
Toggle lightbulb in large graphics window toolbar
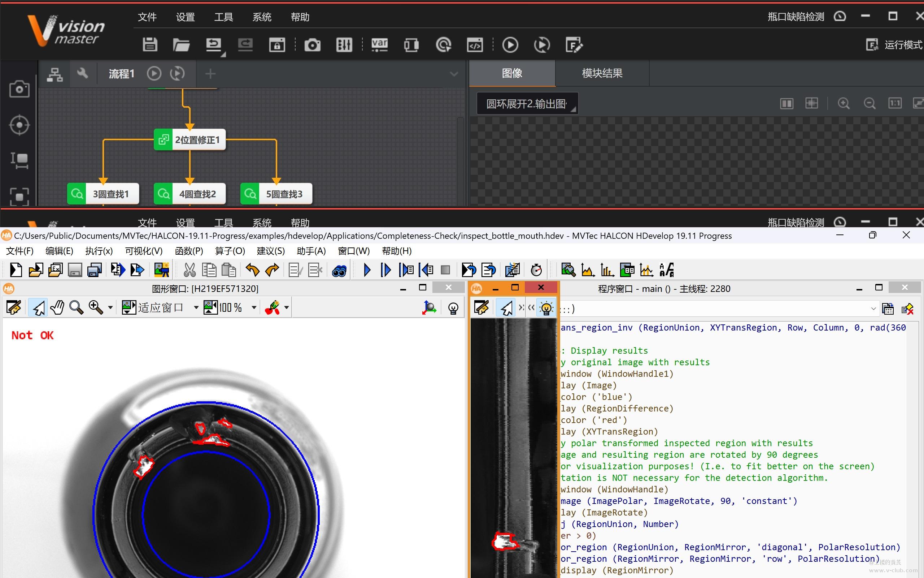[x=453, y=308]
